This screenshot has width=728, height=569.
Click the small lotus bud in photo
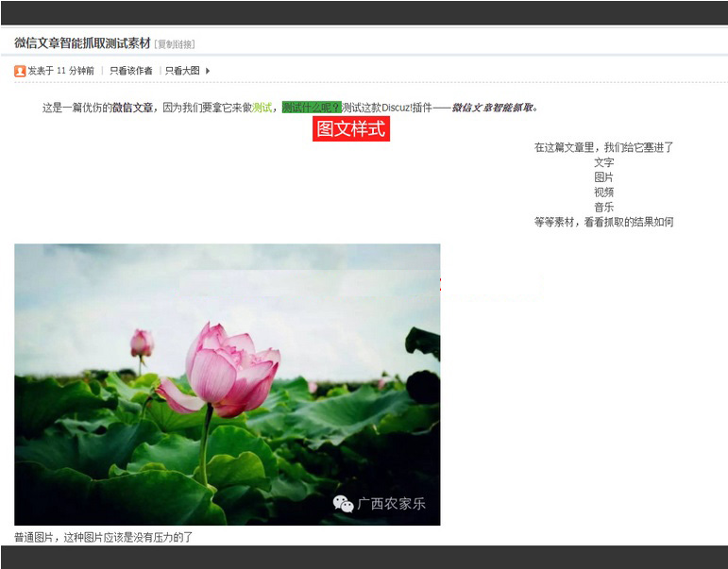(142, 343)
